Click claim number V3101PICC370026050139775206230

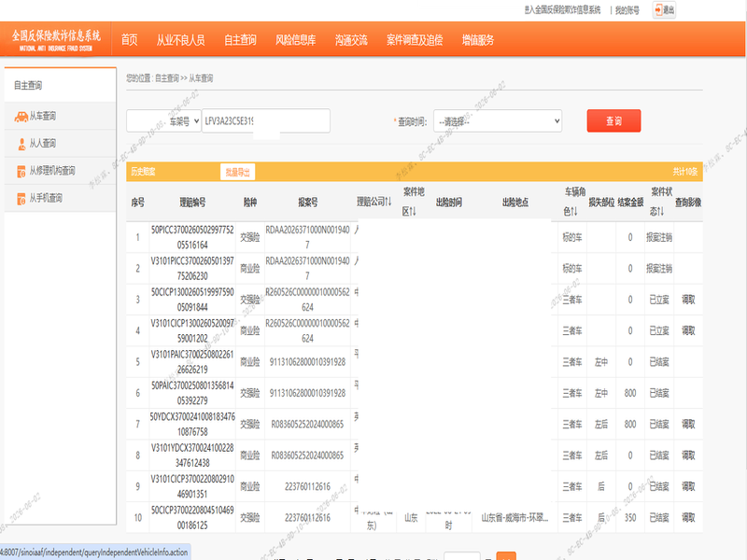tap(192, 269)
